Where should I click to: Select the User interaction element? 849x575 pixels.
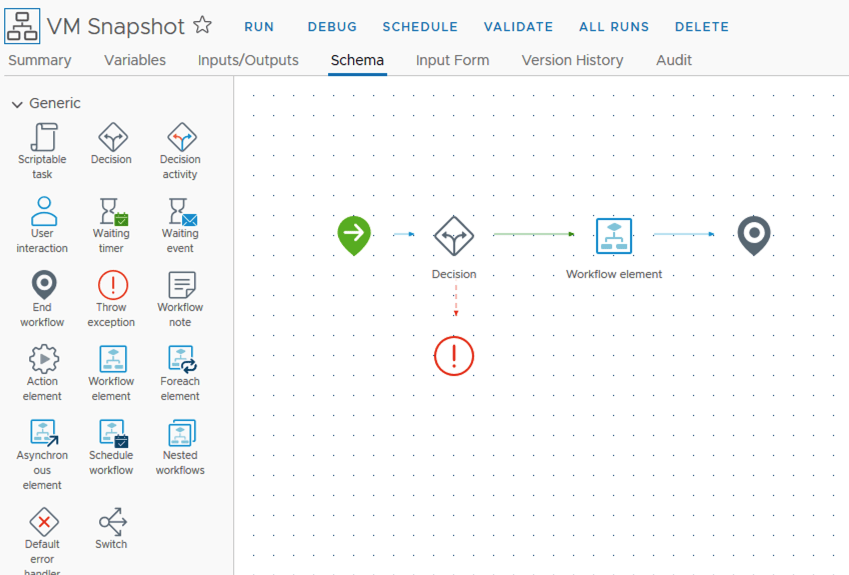(x=43, y=212)
